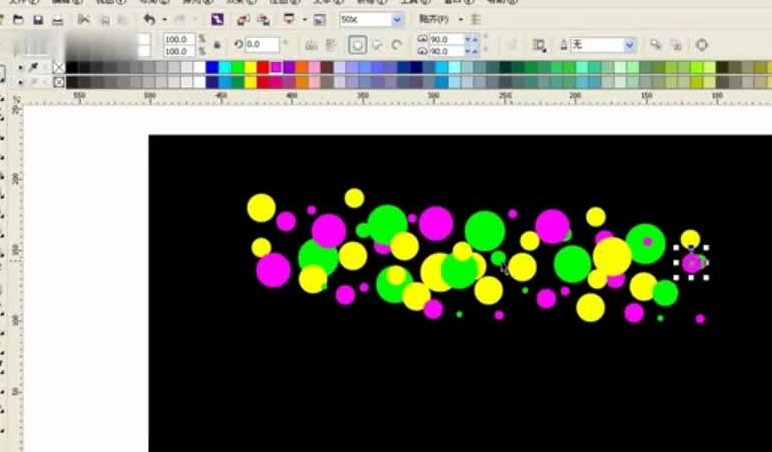This screenshot has height=452, width=772.
Task: Expand the Application Launcher dropdown arrow
Action: [x=304, y=20]
